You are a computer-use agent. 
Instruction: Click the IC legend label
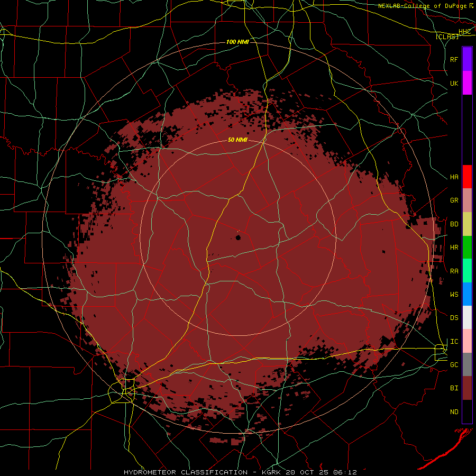pyautogui.click(x=454, y=342)
